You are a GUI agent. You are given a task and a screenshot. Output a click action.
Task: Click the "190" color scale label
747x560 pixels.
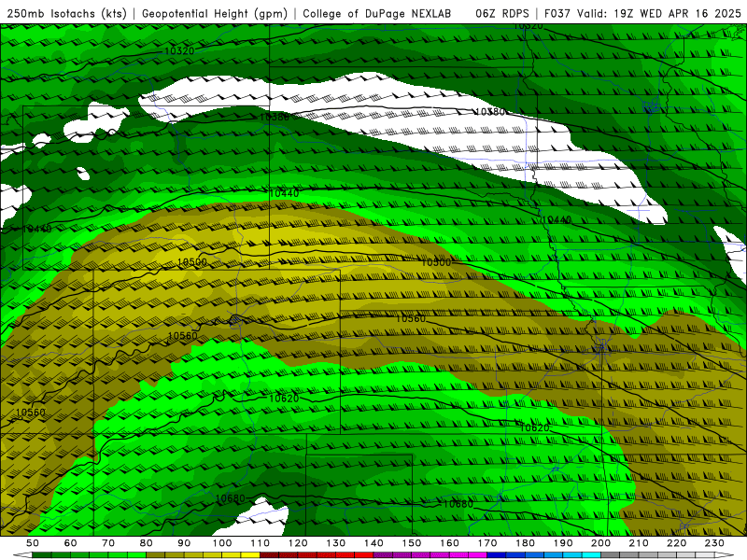click(563, 543)
